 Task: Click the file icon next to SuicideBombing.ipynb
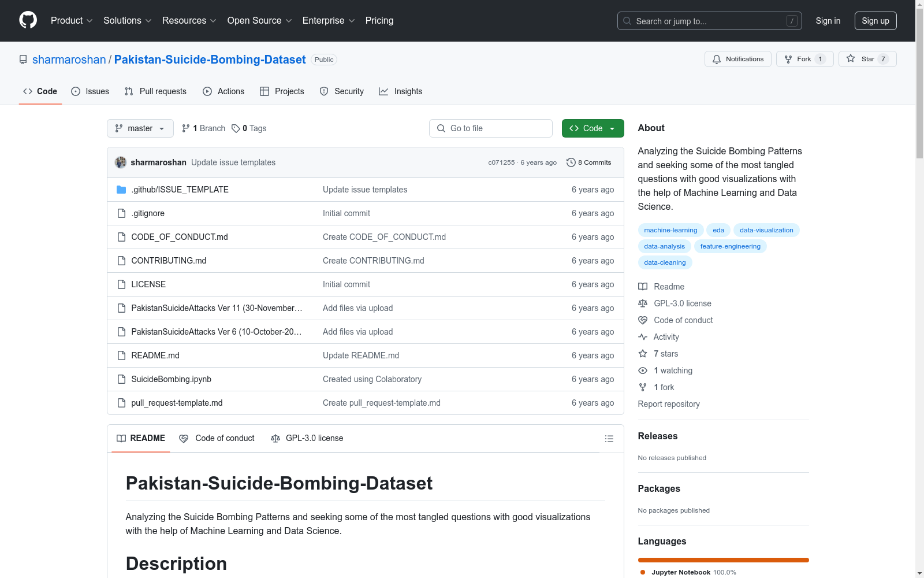tap(121, 379)
